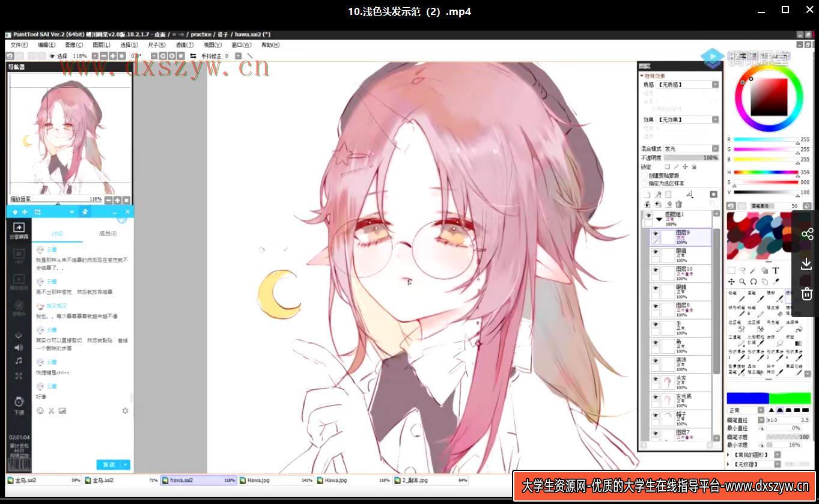This screenshot has width=819, height=504.
Task: Open the 文件(F) menu
Action: tap(19, 45)
